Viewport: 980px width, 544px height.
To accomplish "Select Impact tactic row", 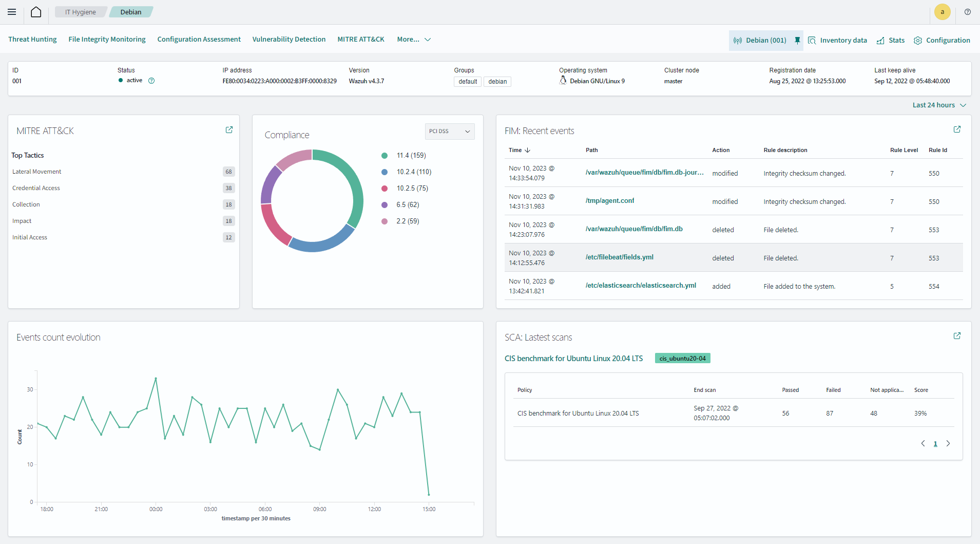I will pos(123,221).
